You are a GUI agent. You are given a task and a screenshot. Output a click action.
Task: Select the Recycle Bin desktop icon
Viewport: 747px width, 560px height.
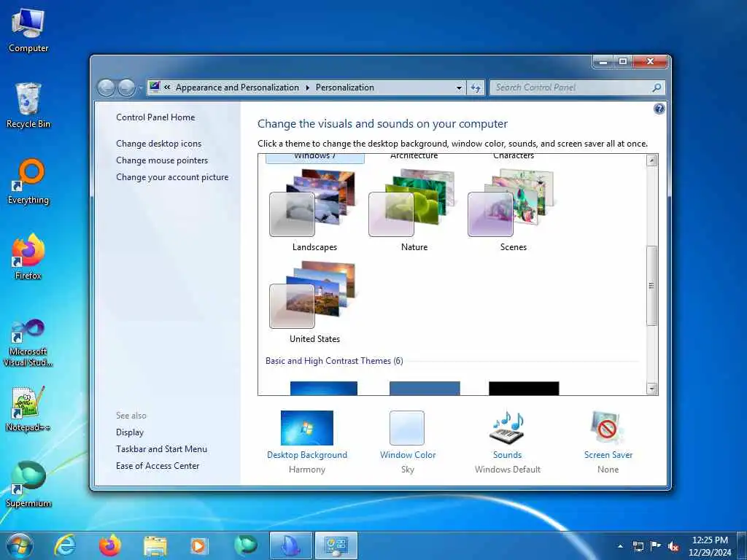(x=28, y=106)
